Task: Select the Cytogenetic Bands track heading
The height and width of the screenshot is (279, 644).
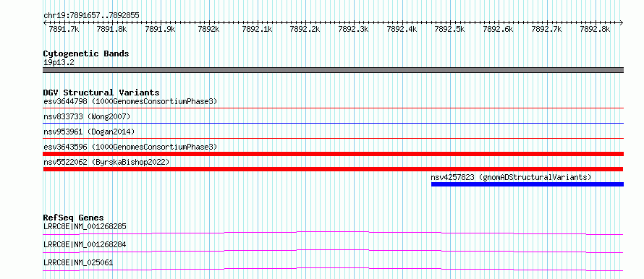Action: (86, 53)
